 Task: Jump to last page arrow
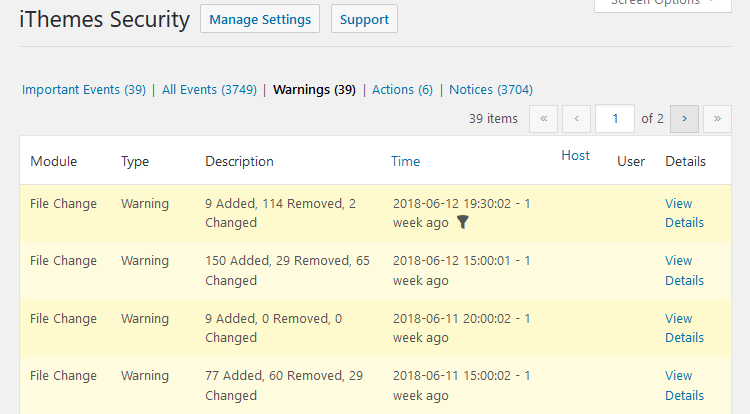click(717, 119)
